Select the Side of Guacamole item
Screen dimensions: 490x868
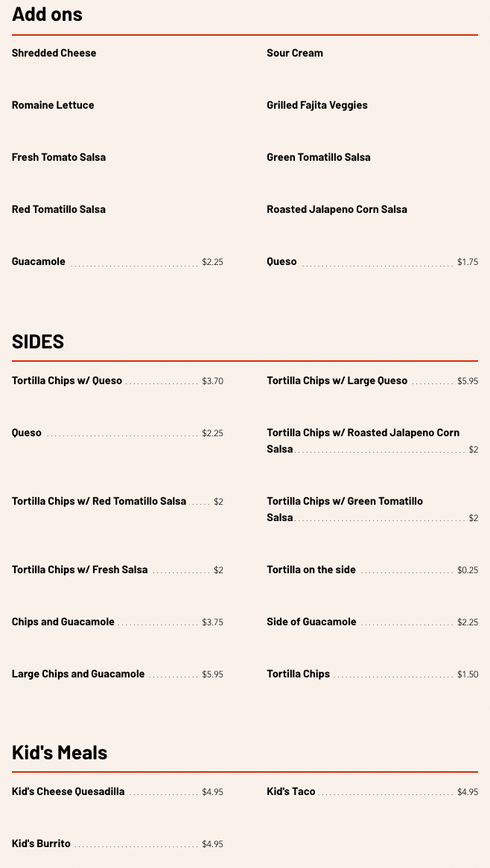point(311,622)
